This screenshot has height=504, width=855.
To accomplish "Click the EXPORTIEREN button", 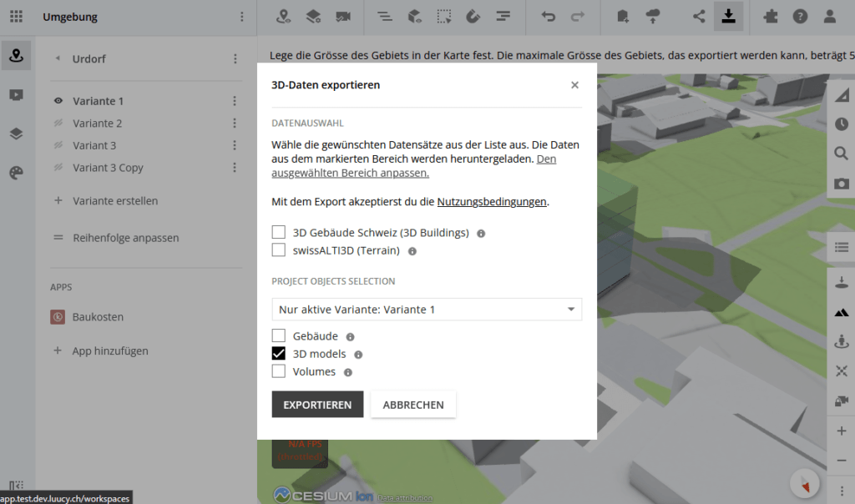I will pyautogui.click(x=317, y=405).
